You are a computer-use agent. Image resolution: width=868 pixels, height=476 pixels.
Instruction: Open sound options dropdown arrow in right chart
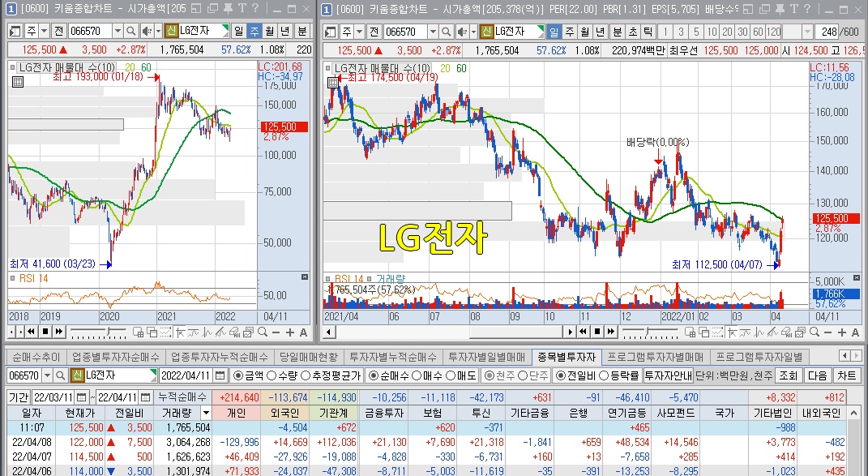472,32
